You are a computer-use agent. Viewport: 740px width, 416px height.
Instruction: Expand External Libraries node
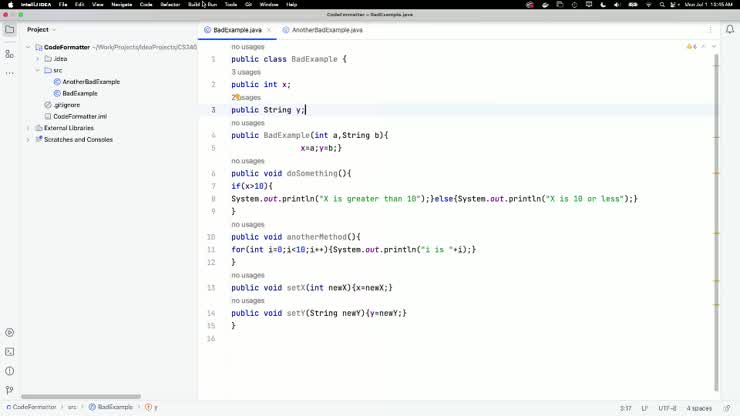coord(29,128)
